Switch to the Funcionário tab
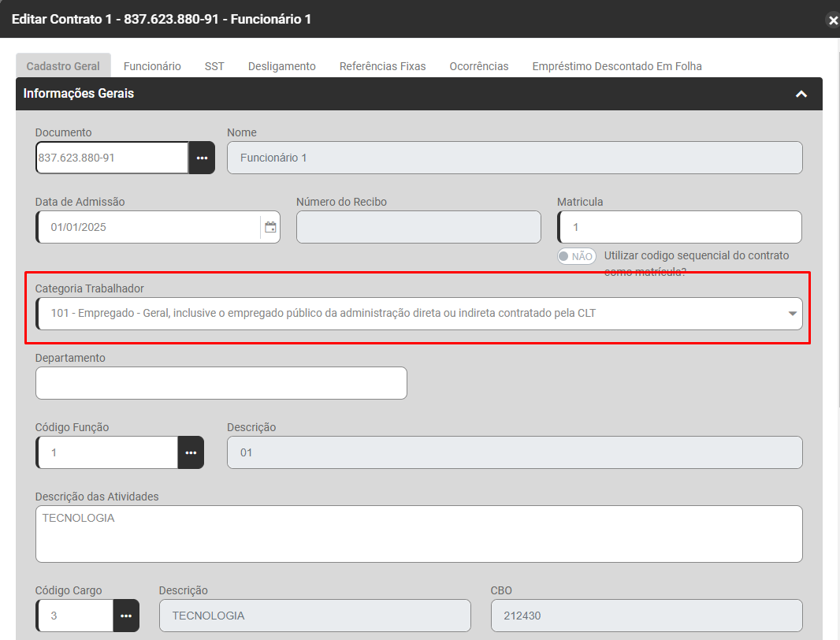840x640 pixels. (x=152, y=66)
